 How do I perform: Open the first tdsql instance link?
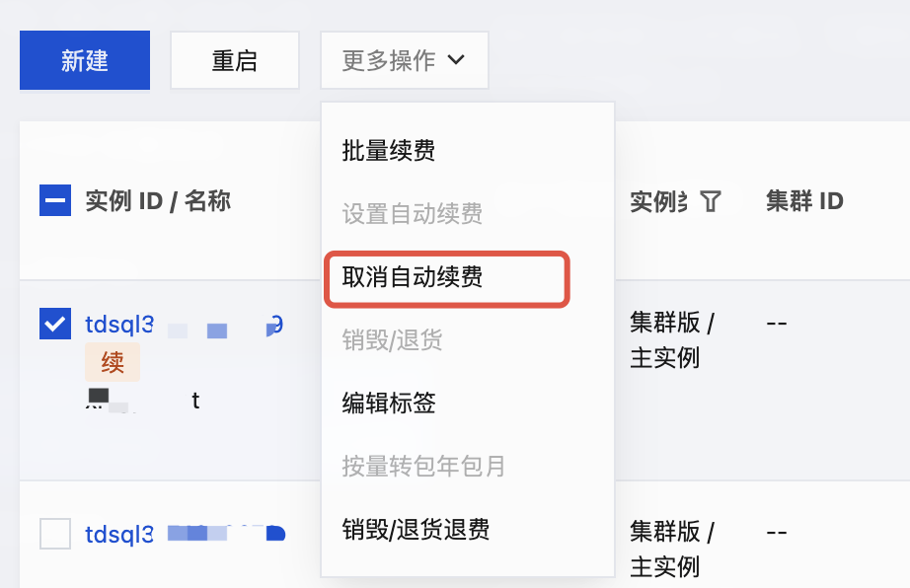[x=119, y=325]
